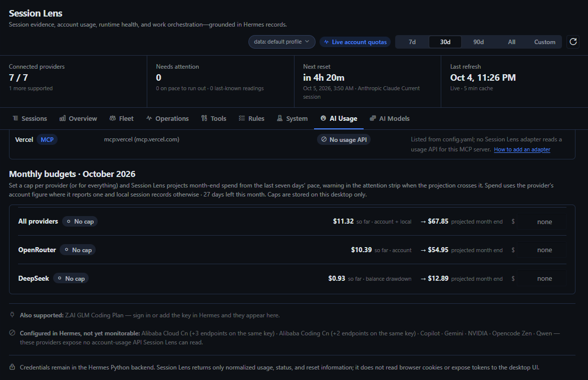
Task: Click the Monthly budgets · October 2026 heading
Action: pos(72,174)
